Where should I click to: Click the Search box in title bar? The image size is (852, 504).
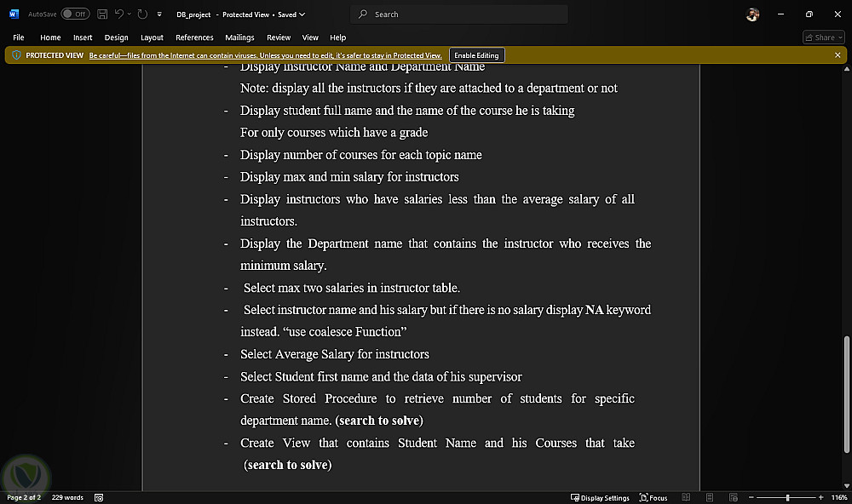pos(458,14)
